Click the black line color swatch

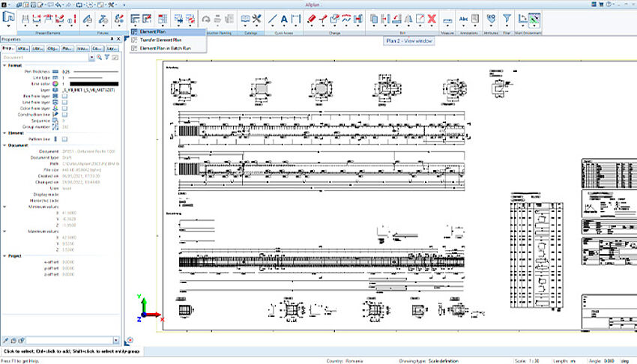pos(94,84)
